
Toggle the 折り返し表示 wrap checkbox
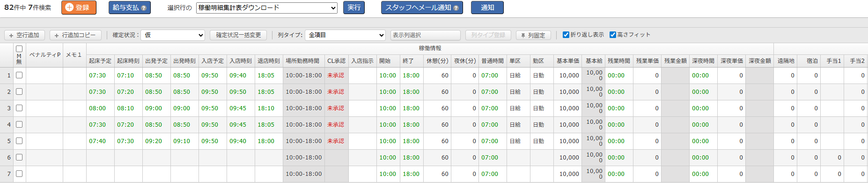(566, 35)
